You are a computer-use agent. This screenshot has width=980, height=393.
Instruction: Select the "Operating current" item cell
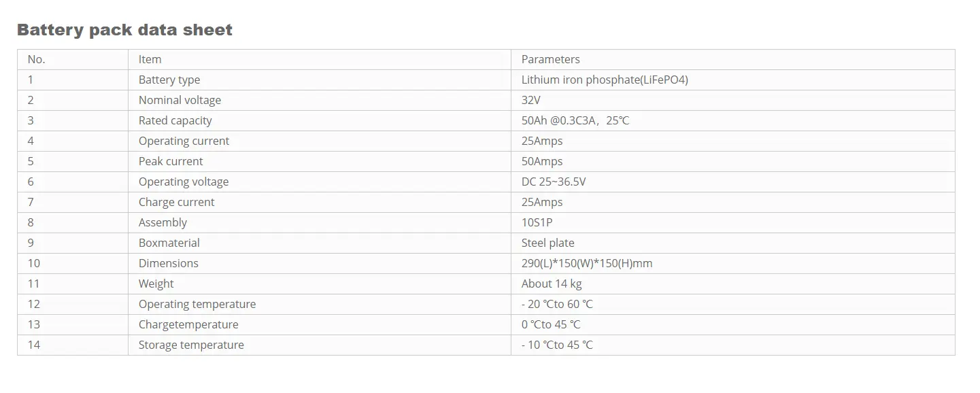[184, 141]
